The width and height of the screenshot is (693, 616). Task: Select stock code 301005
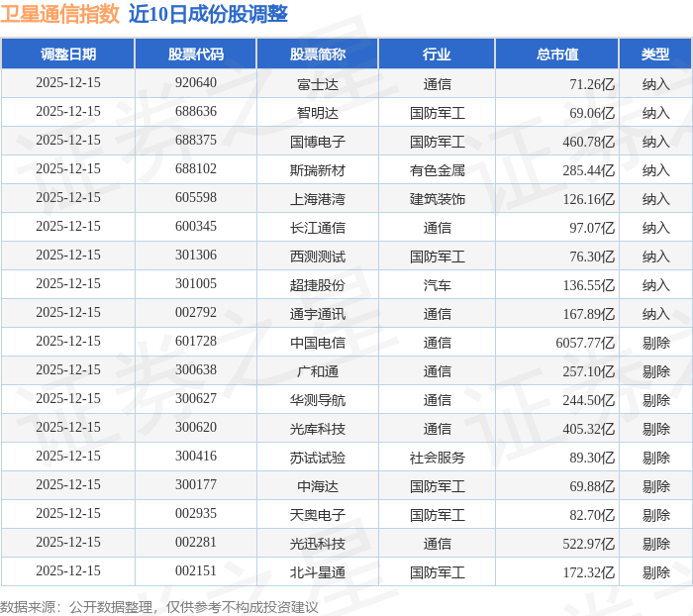coord(196,284)
